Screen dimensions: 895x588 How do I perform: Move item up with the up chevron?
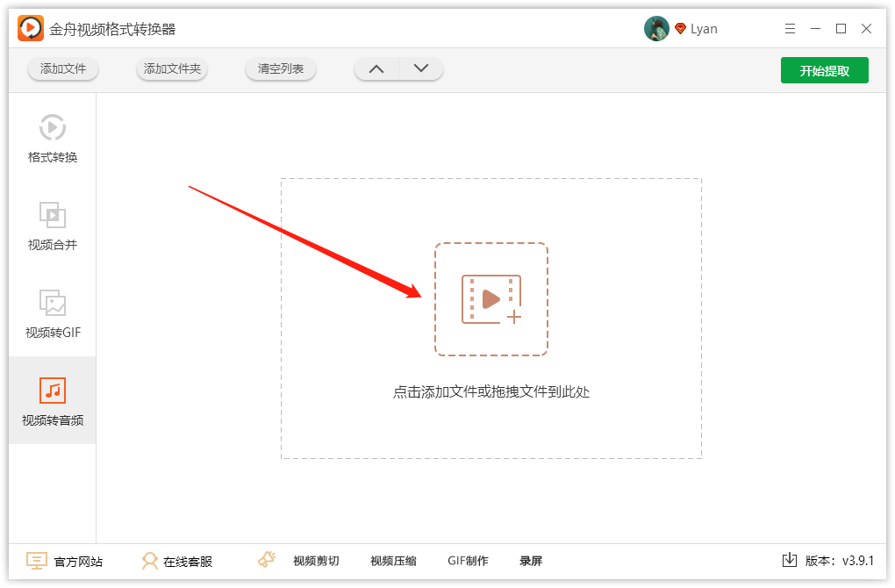[x=376, y=69]
